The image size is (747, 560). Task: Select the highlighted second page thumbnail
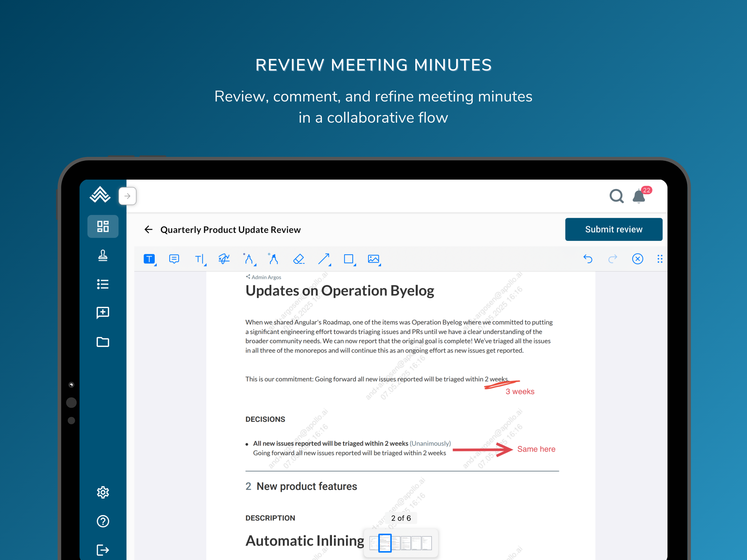[385, 543]
